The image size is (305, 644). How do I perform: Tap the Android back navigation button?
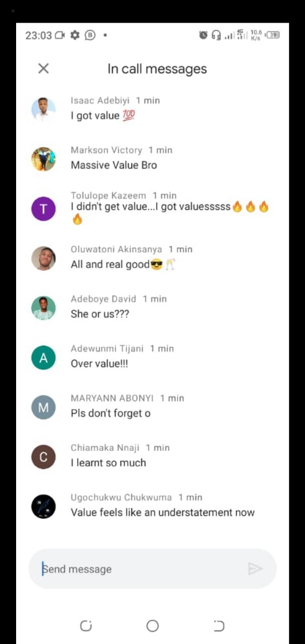click(219, 625)
